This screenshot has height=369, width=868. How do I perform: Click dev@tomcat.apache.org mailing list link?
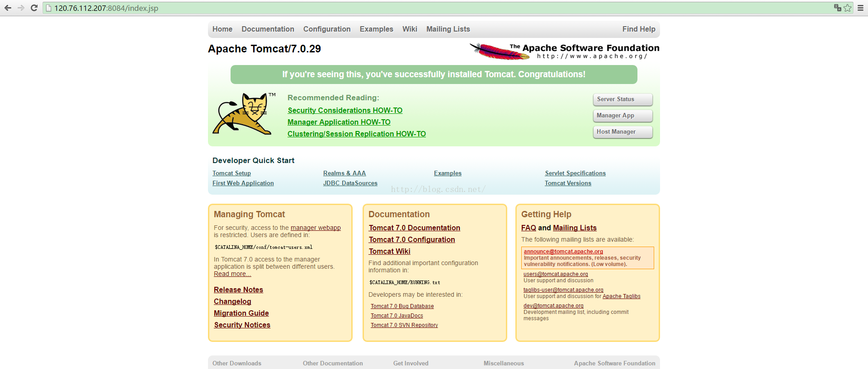pos(553,306)
